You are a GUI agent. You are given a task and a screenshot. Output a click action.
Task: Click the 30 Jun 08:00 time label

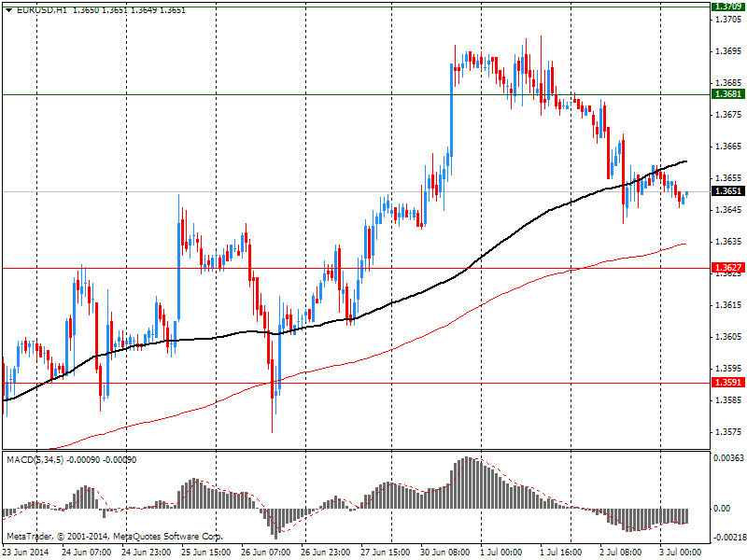coord(445,553)
